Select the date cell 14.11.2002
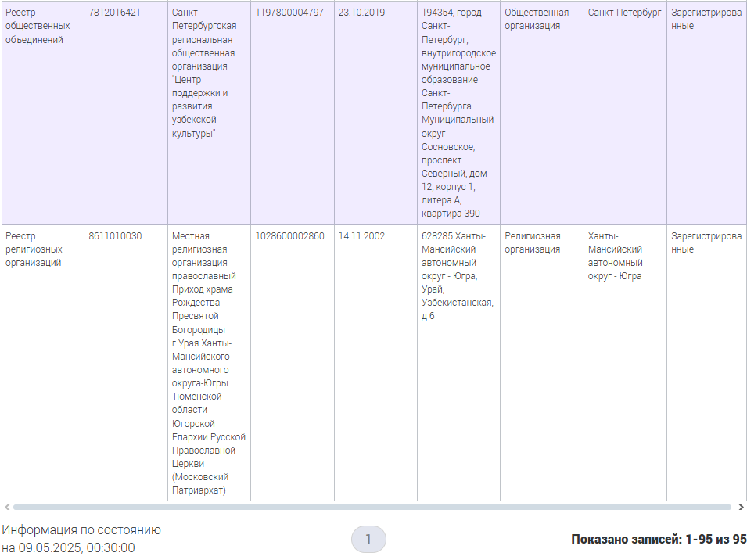 (x=361, y=236)
